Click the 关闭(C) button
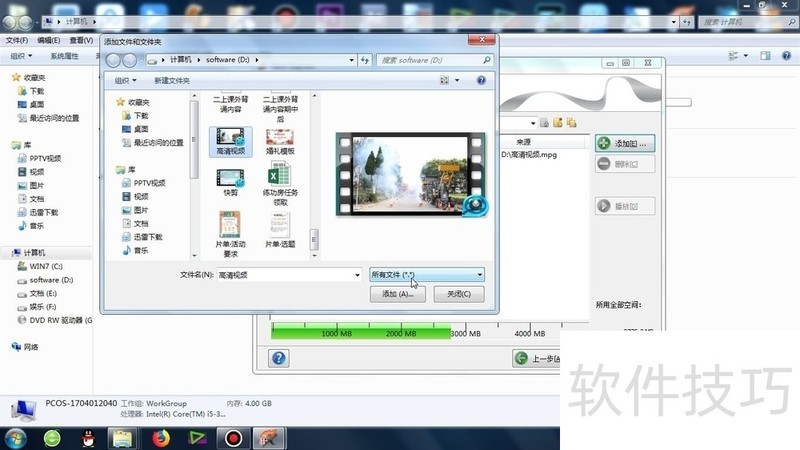 [x=459, y=294]
